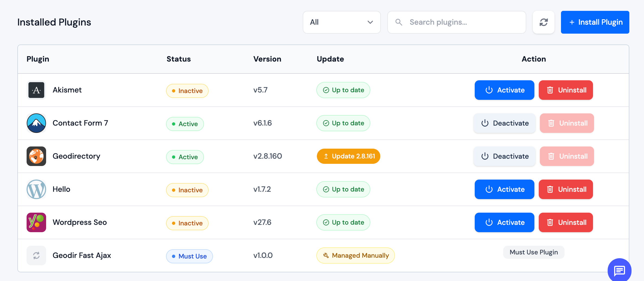Click the refresh plugins icon button

(543, 22)
